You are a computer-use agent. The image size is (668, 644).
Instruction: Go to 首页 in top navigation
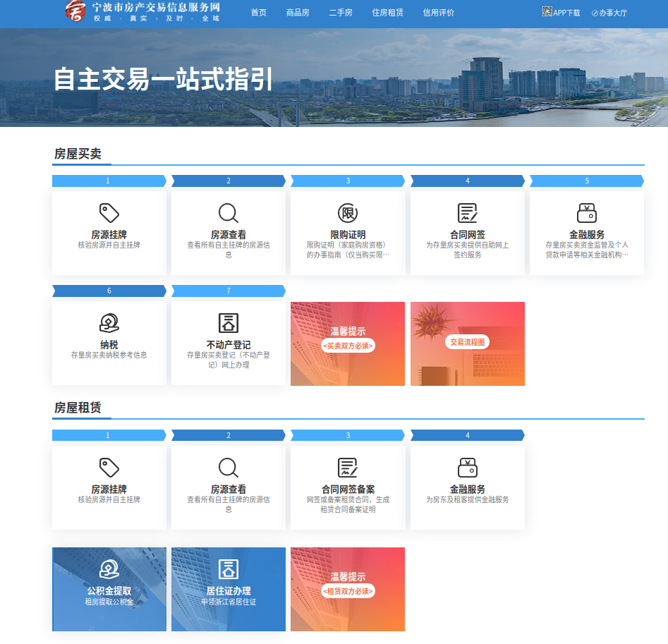click(259, 13)
